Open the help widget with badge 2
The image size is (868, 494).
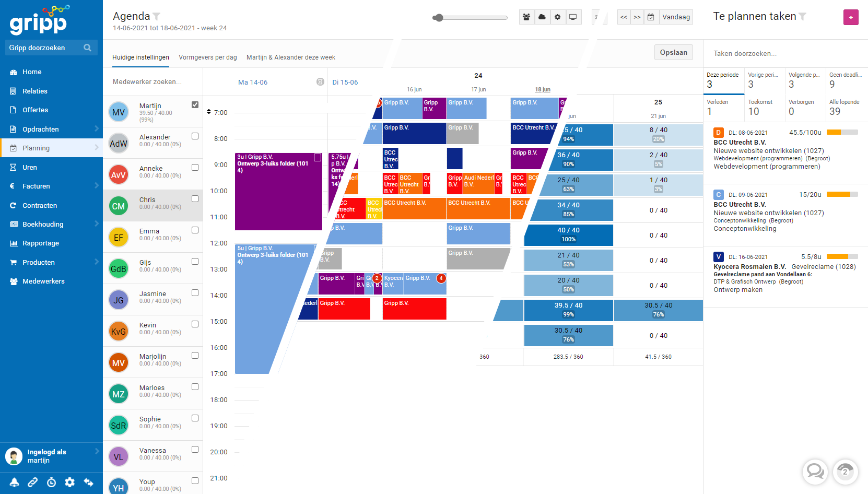coord(846,472)
